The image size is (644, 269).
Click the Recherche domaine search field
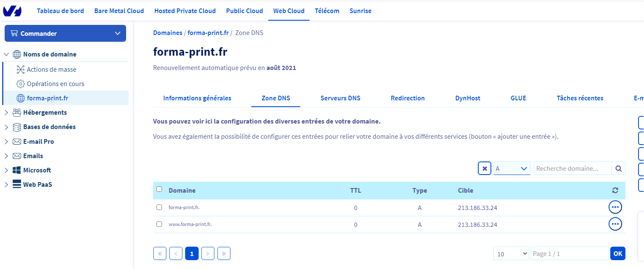point(572,169)
